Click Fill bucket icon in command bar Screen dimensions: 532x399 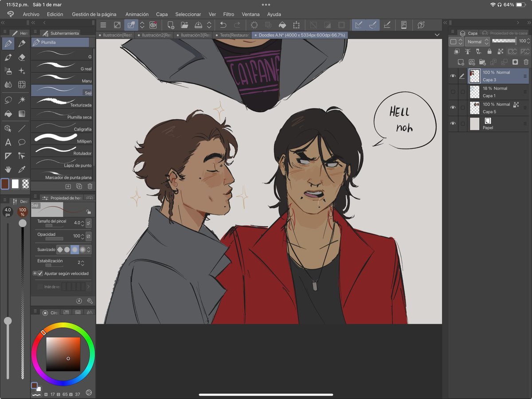point(282,25)
